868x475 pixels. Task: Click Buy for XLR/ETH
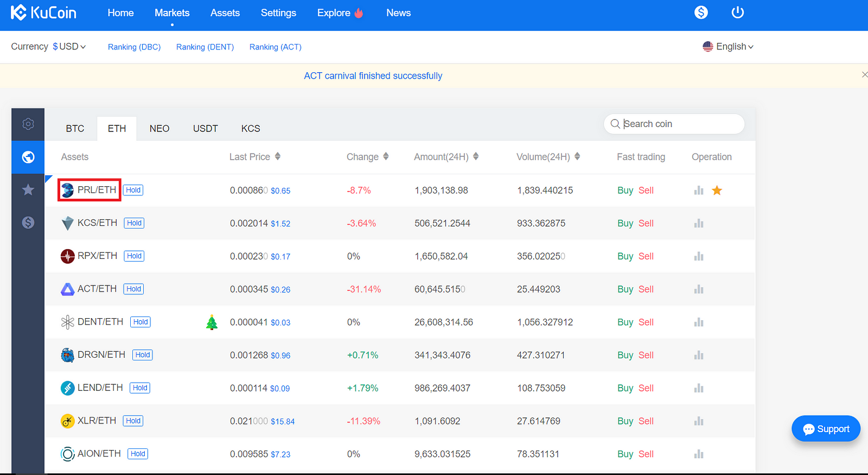coord(625,421)
